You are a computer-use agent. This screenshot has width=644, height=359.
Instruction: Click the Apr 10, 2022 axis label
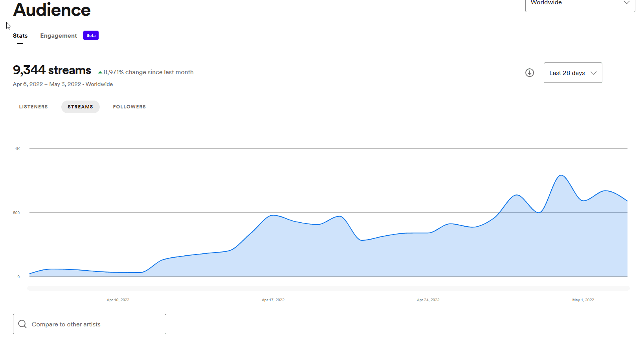[x=118, y=300]
